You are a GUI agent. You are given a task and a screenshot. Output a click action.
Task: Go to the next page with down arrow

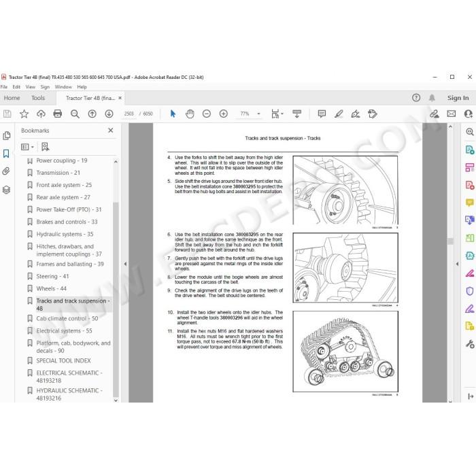pyautogui.click(x=109, y=114)
